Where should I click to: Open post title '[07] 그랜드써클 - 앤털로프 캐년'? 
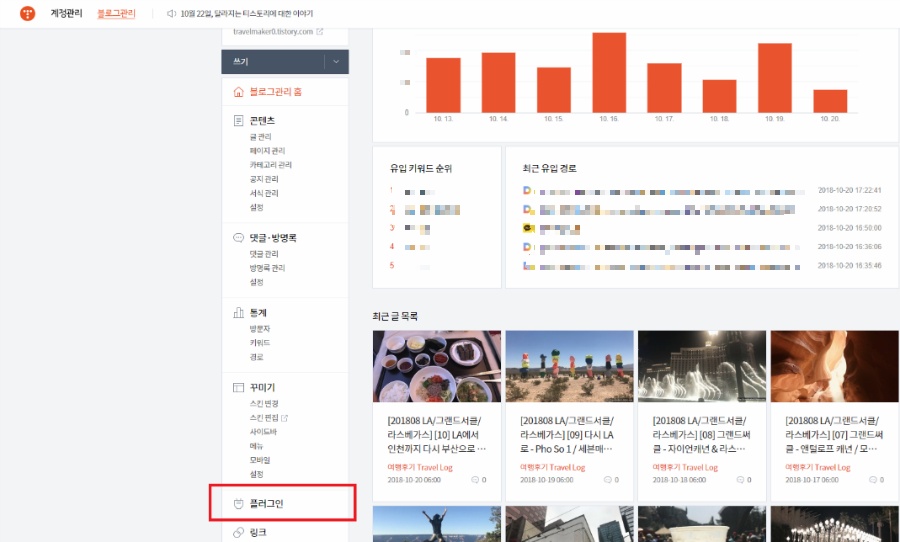coord(834,435)
